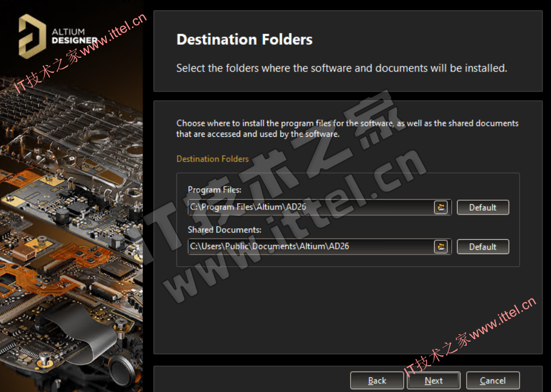Click the white Destination Folders page heading
The width and height of the screenshot is (551, 392).
244,39
